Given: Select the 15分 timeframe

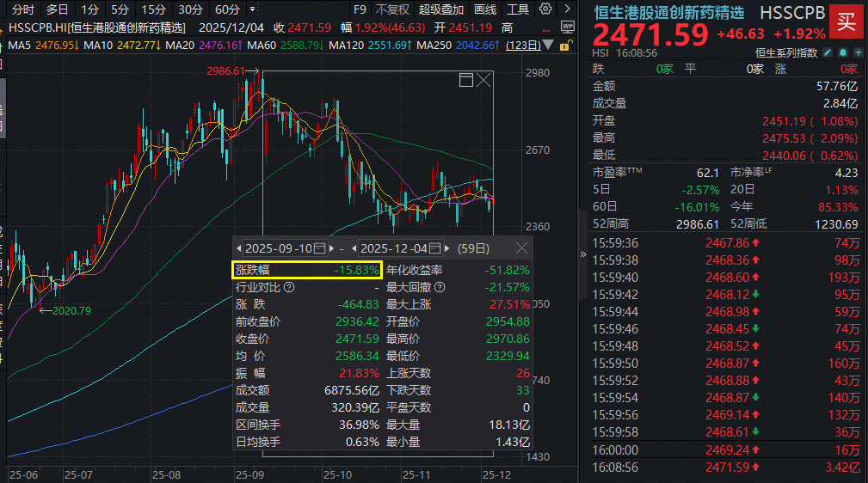Looking at the screenshot, I should click(153, 9).
